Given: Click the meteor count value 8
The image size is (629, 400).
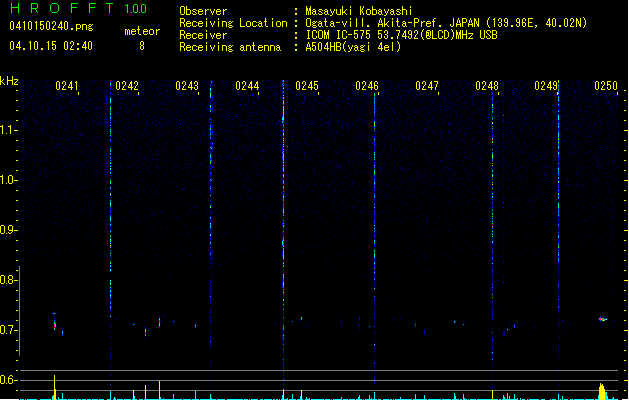Looking at the screenshot, I should point(142,46).
